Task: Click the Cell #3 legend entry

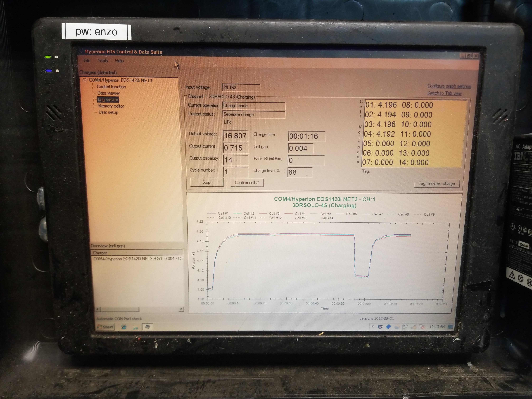Action: click(x=269, y=214)
